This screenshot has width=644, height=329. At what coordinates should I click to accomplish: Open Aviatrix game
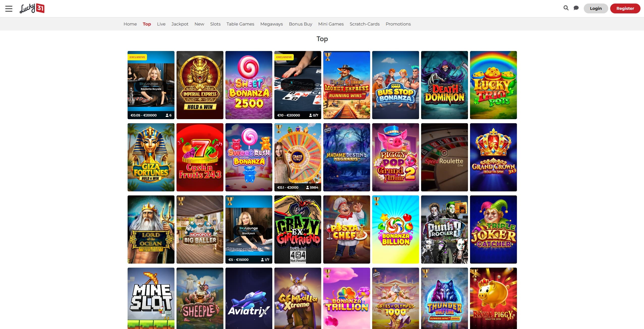click(249, 298)
